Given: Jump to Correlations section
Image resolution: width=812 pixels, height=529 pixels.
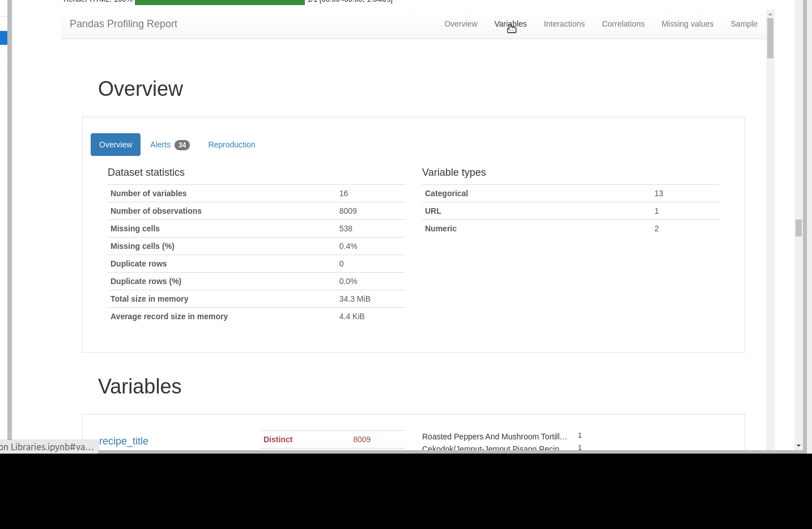Looking at the screenshot, I should [x=623, y=24].
